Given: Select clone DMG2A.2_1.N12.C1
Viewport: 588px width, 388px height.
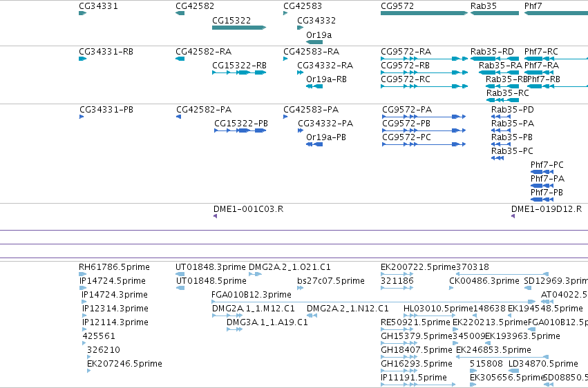Looking at the screenshot, I should [x=348, y=309].
